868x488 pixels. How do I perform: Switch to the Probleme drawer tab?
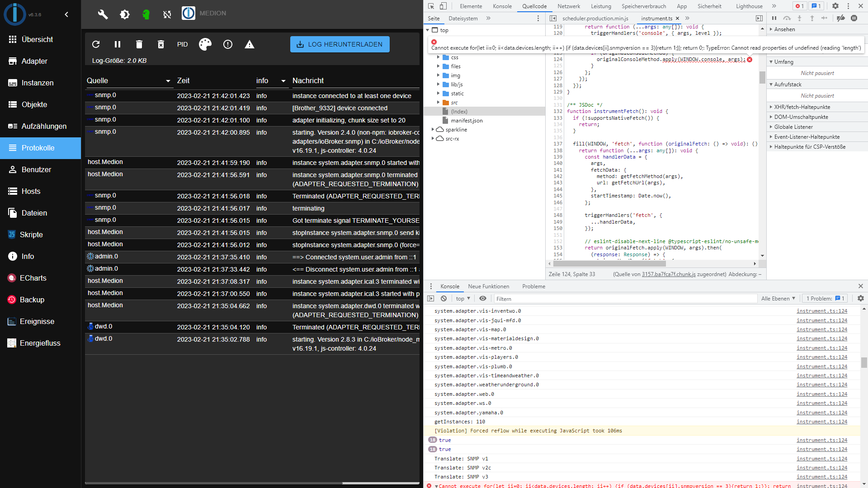point(533,286)
